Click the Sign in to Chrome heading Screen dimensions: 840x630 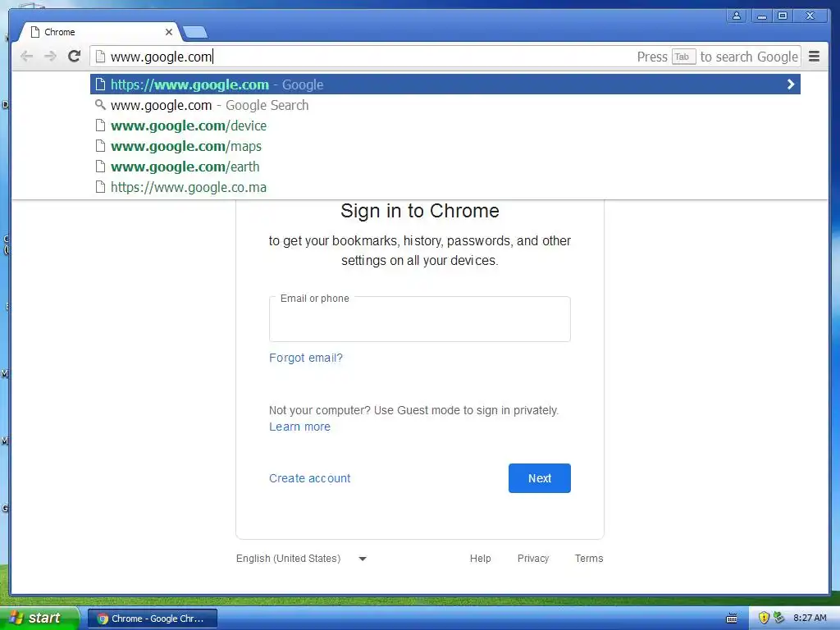pyautogui.click(x=419, y=211)
